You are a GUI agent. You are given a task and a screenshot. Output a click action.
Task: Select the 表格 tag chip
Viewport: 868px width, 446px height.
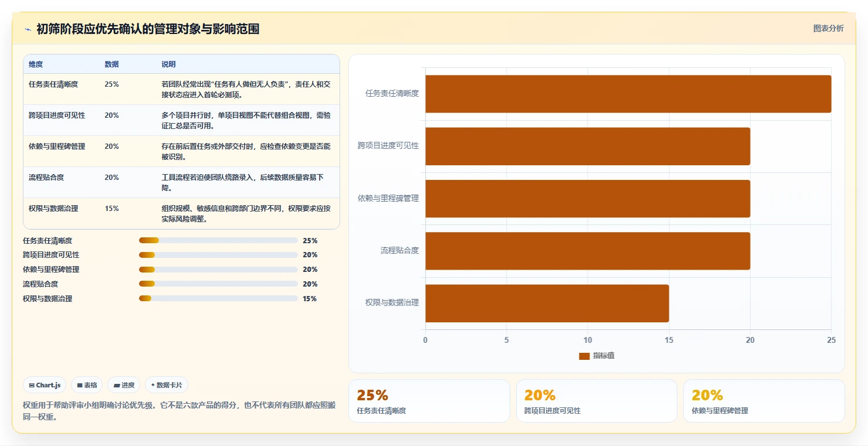point(87,385)
